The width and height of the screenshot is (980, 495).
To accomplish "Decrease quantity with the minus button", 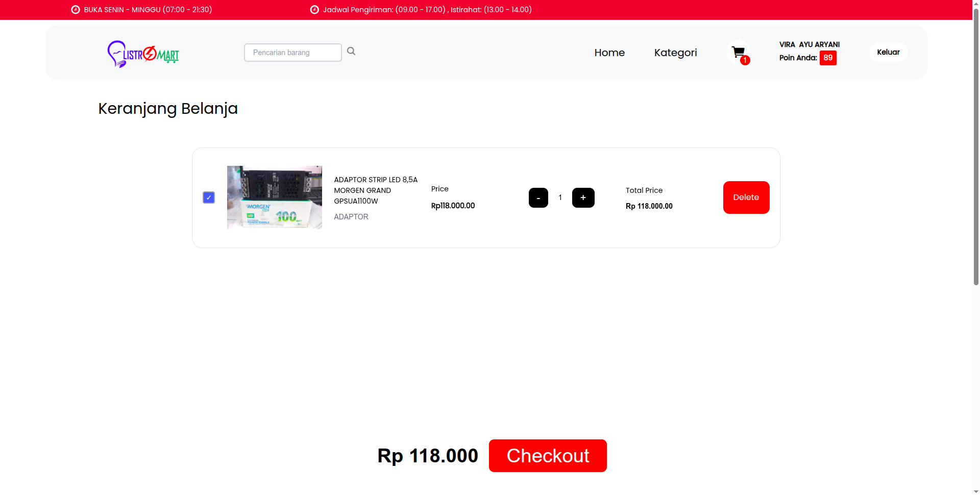I will [538, 197].
